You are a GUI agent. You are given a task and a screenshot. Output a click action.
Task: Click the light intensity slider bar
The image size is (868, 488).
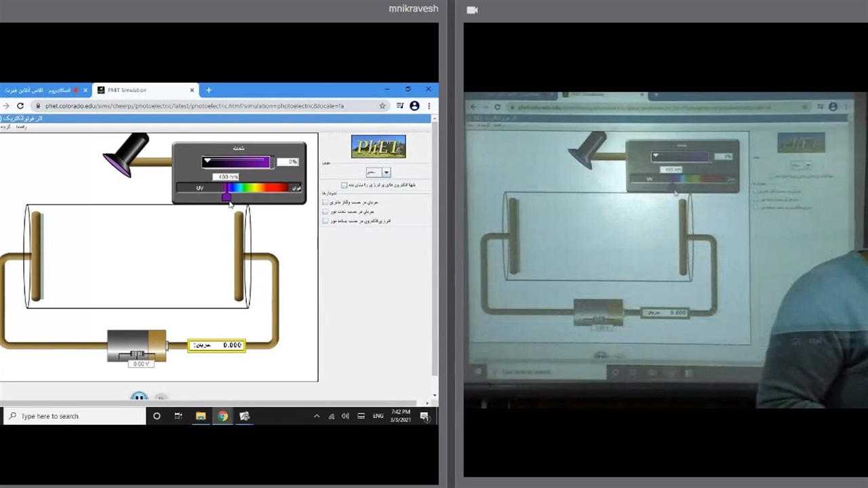pyautogui.click(x=236, y=162)
